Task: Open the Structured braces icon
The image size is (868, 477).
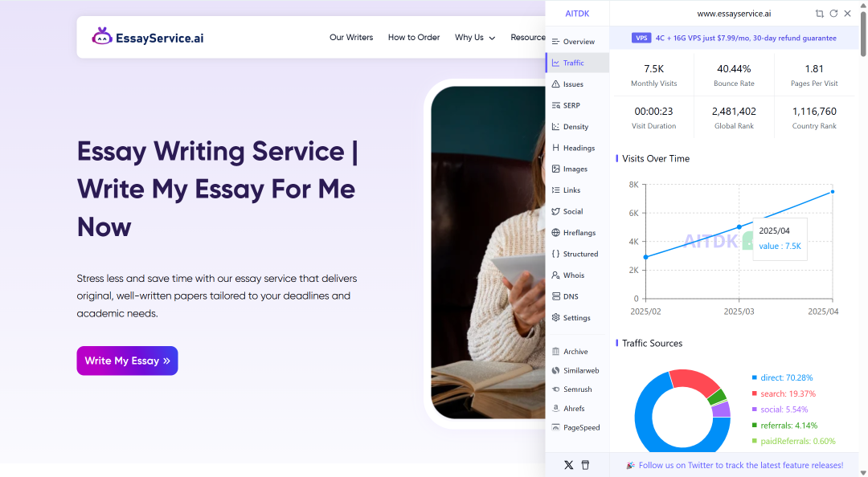Action: coord(556,254)
